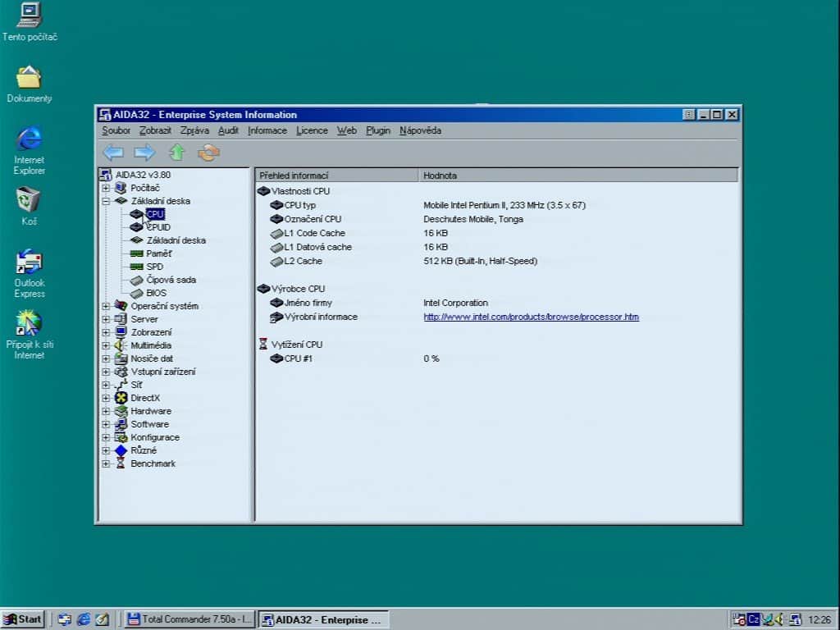Click the Hardware icon in the tree

tap(121, 411)
